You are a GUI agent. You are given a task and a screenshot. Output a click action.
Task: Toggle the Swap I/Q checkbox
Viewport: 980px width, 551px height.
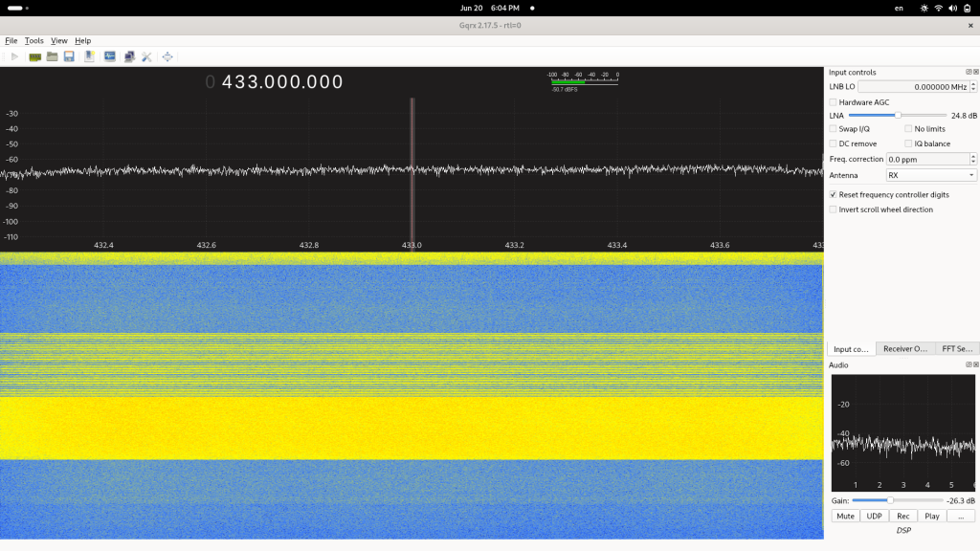[833, 129]
